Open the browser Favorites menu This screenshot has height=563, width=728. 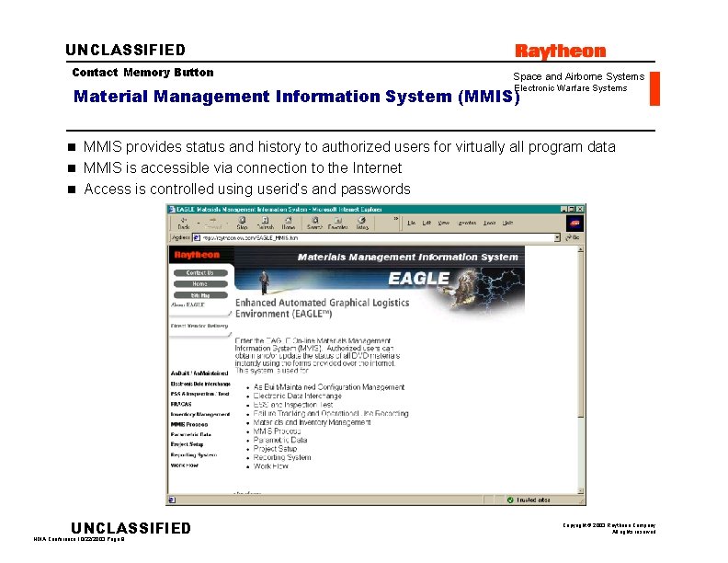pos(467,223)
